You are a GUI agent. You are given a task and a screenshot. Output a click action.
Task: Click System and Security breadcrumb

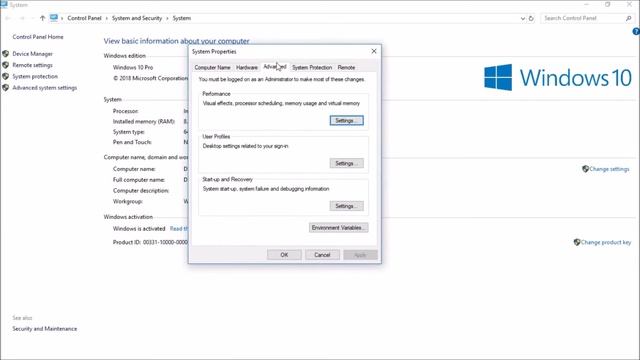click(x=137, y=18)
